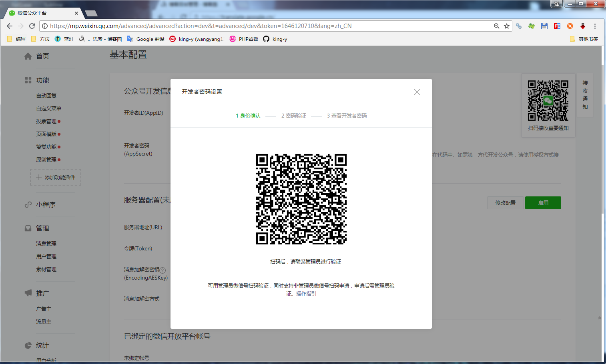606x364 pixels.
Task: Open 小程序 in the sidebar
Action: point(46,204)
